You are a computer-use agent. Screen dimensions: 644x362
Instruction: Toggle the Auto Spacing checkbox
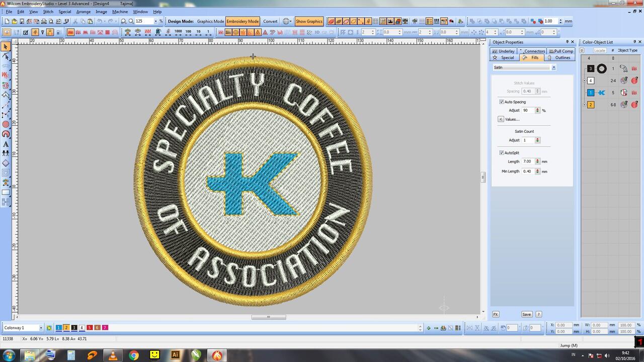(502, 102)
